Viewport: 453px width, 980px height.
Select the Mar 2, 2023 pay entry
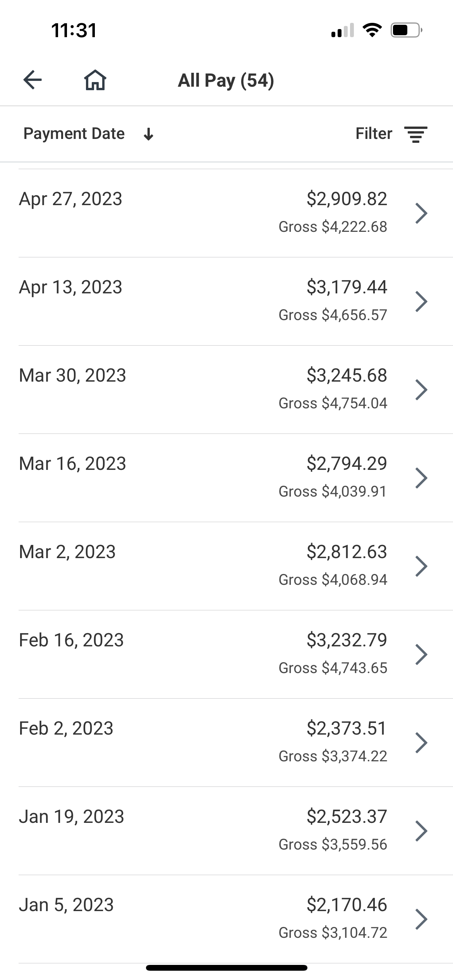226,566
